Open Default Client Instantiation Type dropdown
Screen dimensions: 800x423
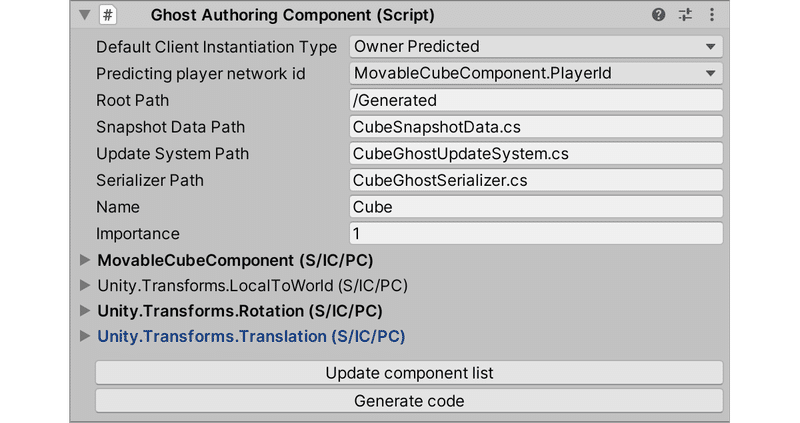coord(536,46)
